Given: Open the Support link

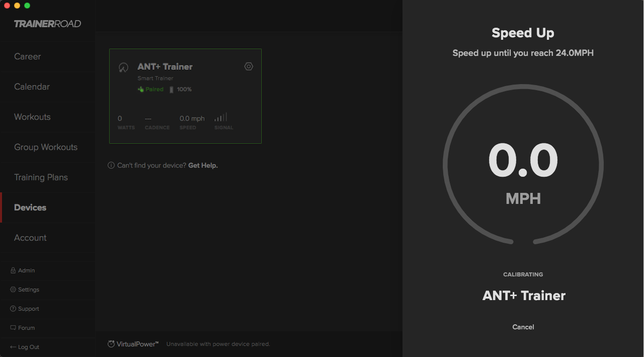Looking at the screenshot, I should pyautogui.click(x=29, y=309).
